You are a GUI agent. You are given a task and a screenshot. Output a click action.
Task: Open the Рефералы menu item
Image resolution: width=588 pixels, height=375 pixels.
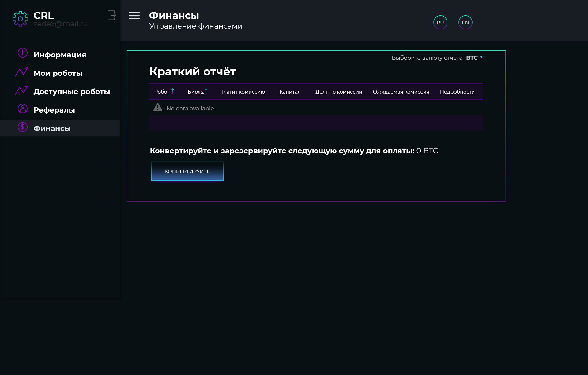coord(54,110)
